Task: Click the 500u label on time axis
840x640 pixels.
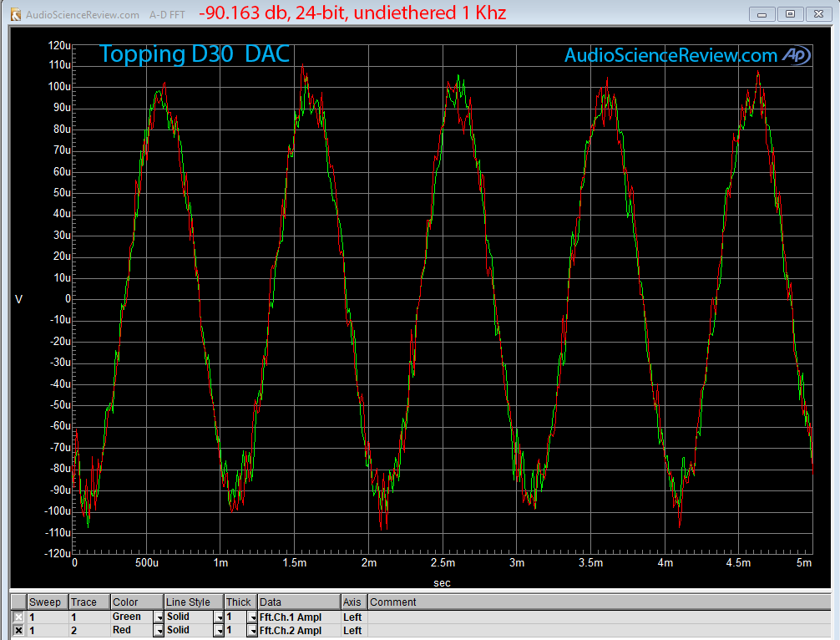Action: point(147,563)
